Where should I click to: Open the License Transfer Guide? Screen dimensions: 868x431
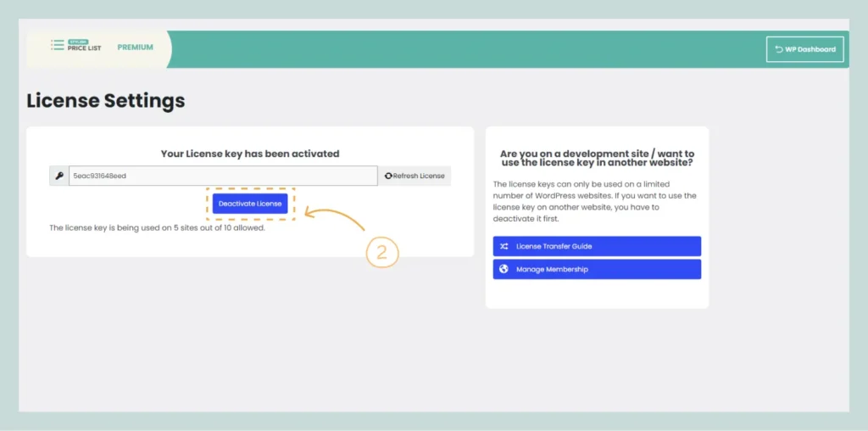597,246
